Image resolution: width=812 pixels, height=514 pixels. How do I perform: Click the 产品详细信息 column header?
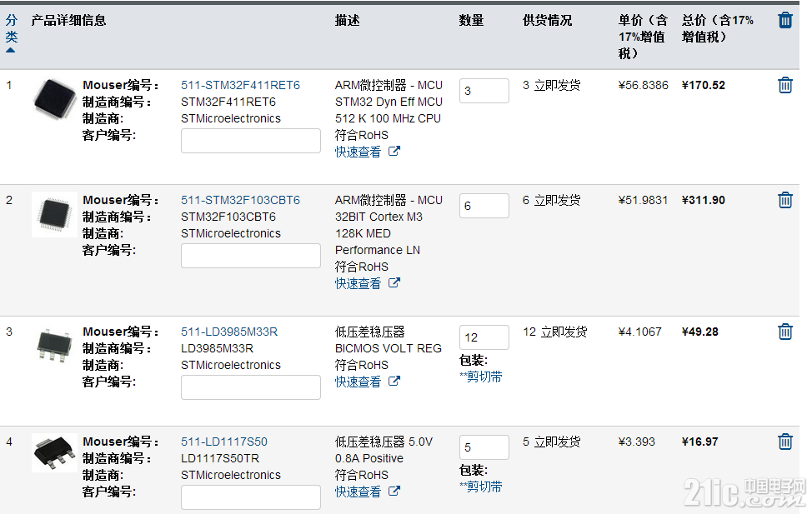(x=69, y=20)
